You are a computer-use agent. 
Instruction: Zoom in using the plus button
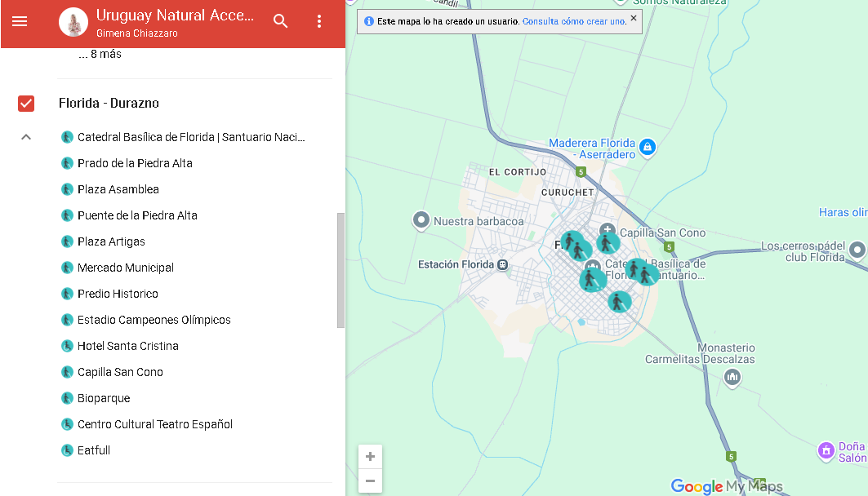coord(370,457)
